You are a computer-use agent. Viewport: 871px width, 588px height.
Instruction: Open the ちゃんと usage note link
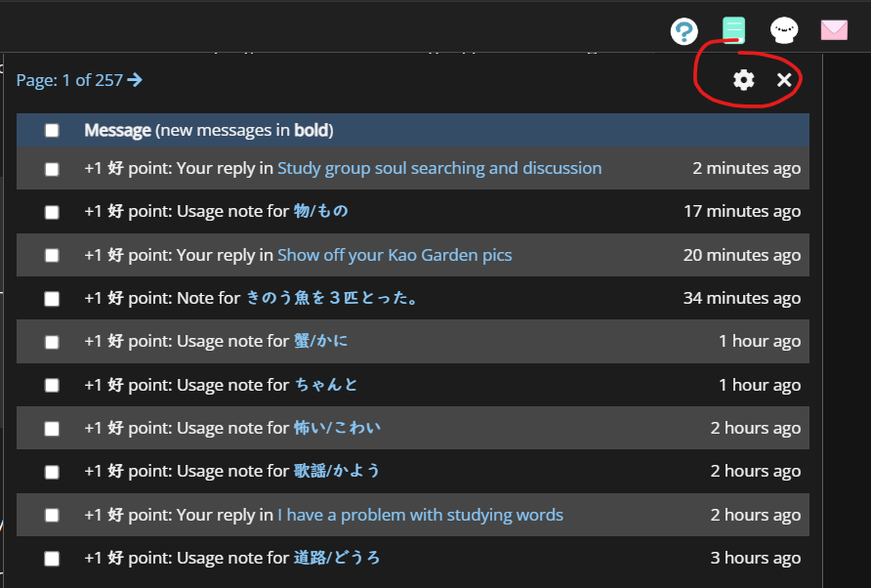click(326, 385)
